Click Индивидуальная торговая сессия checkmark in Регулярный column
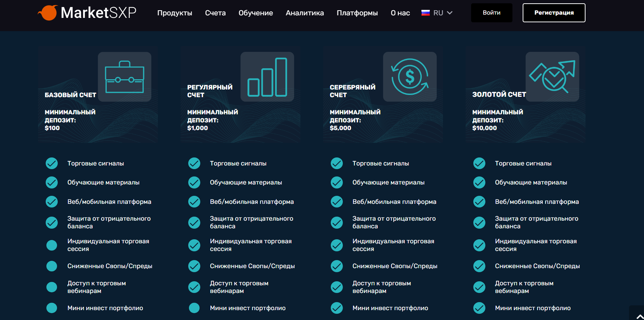The image size is (644, 320). pyautogui.click(x=194, y=245)
